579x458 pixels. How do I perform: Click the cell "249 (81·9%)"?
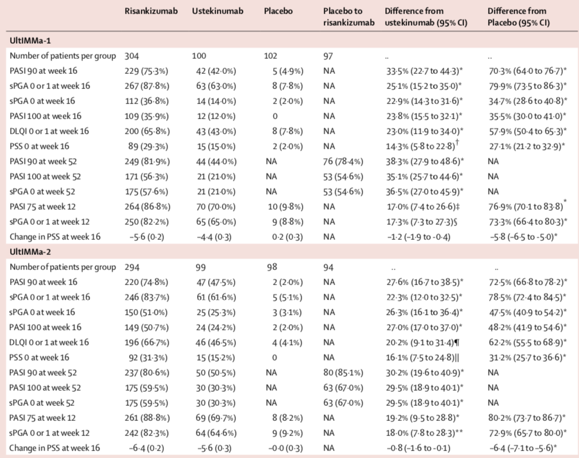(147, 161)
